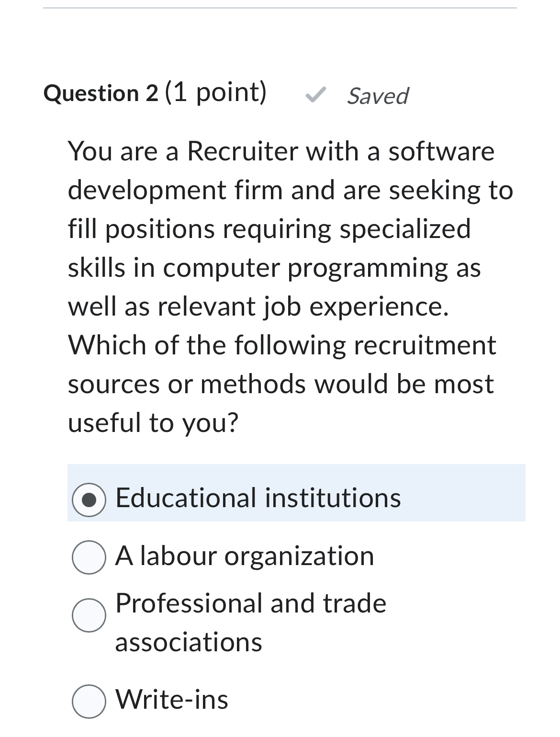Click the A labour organization answer text
Image resolution: width=560 pixels, height=737 pixels.
244,556
